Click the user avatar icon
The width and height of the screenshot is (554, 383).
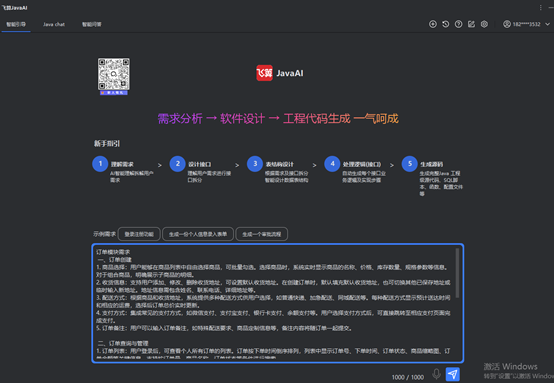pyautogui.click(x=507, y=24)
